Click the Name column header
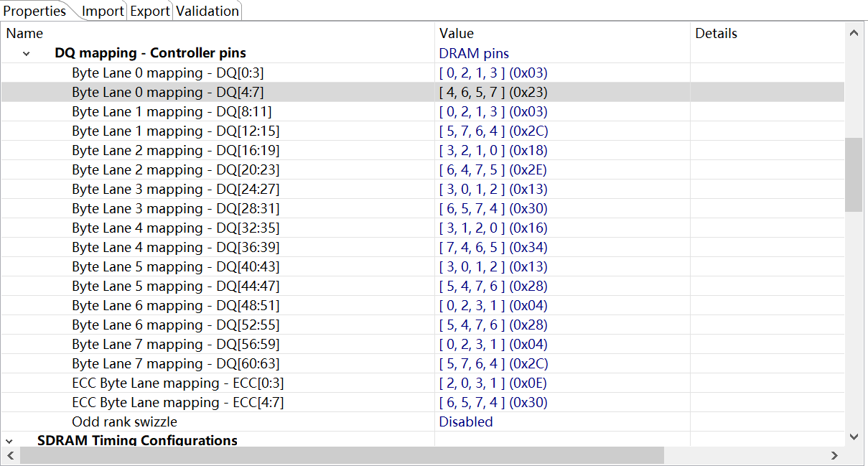Image resolution: width=868 pixels, height=466 pixels. (x=24, y=33)
